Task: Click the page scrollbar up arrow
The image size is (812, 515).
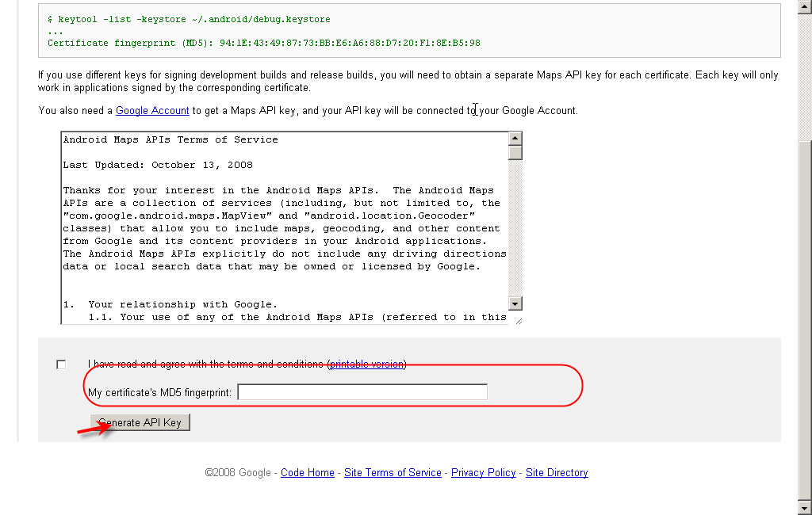Action: (x=805, y=7)
